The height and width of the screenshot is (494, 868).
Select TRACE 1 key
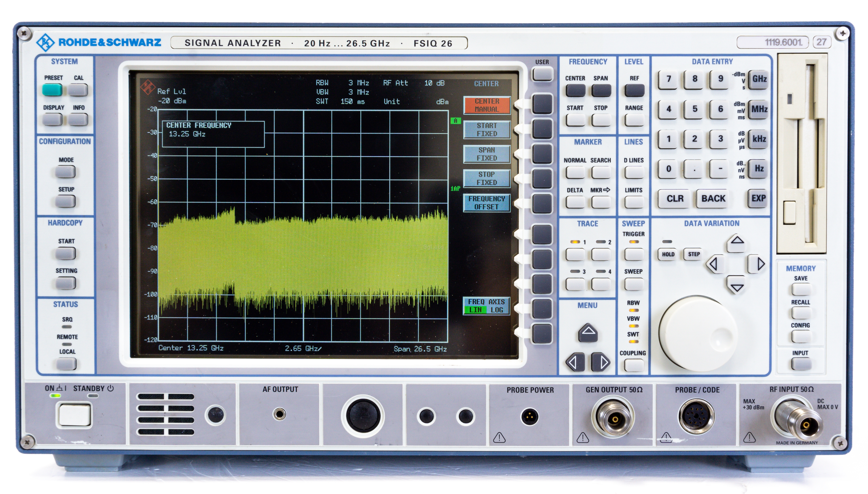pyautogui.click(x=575, y=254)
